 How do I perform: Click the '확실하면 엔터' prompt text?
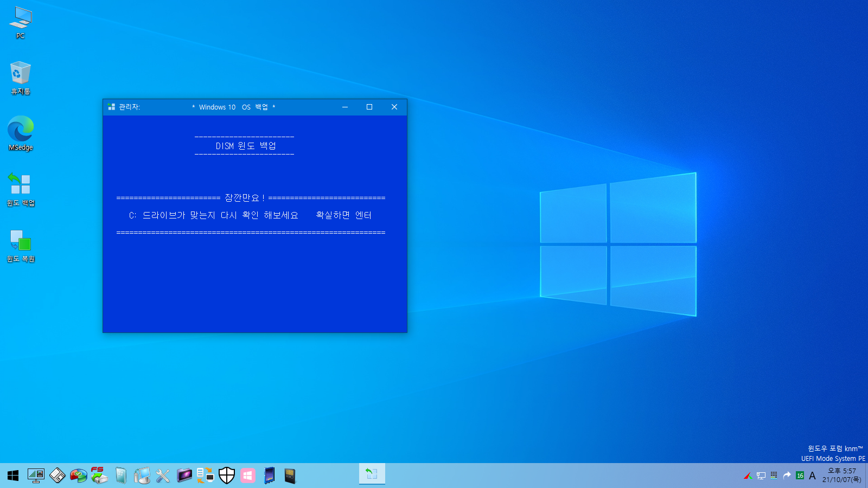click(343, 215)
